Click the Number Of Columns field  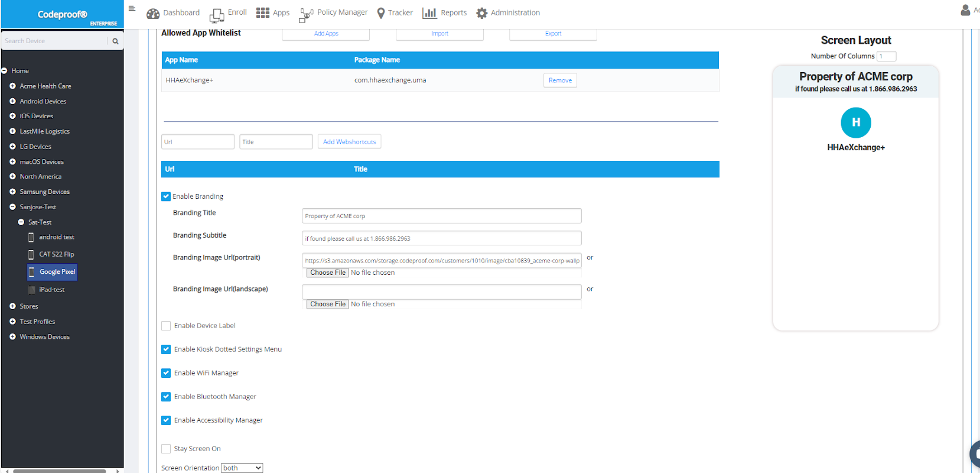click(887, 56)
